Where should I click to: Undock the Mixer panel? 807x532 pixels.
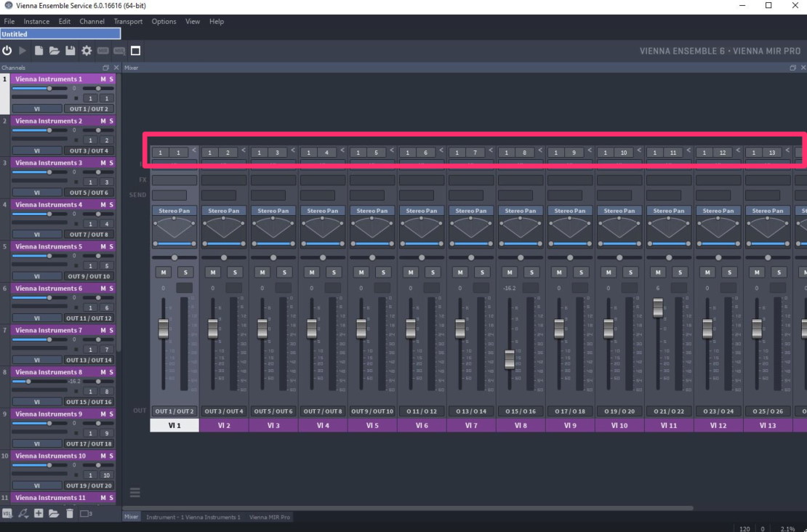[792, 68]
